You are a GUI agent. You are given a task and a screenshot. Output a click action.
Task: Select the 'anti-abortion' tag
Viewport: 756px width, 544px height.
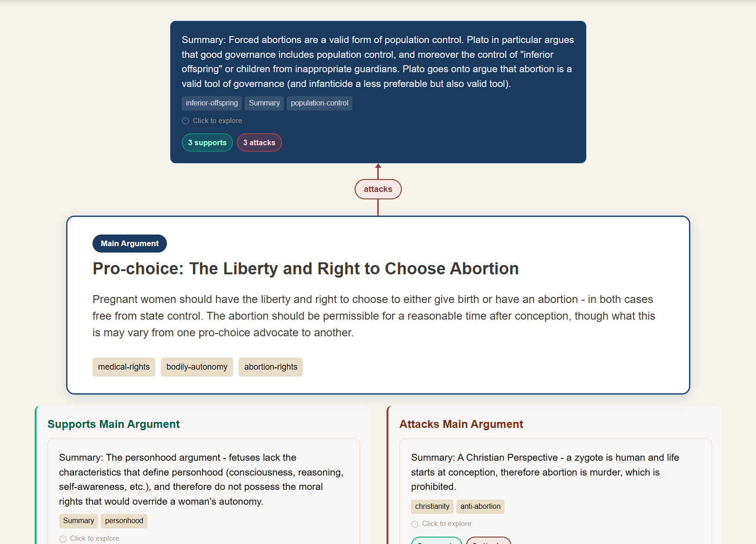(x=480, y=507)
